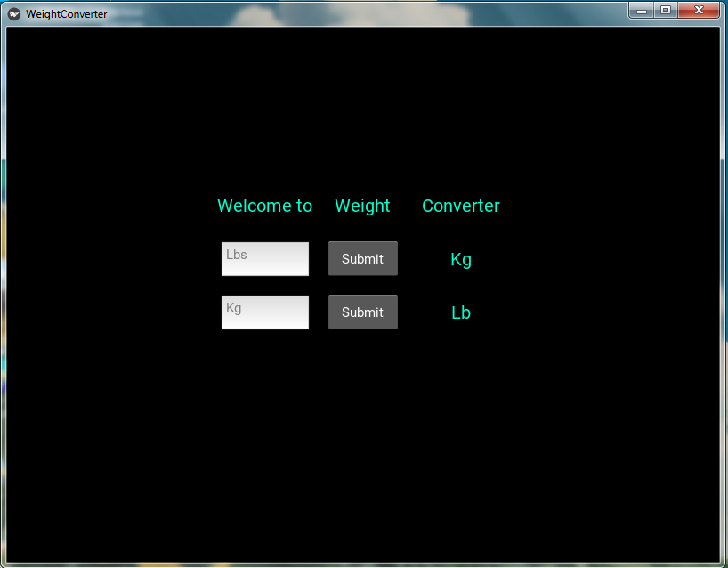Screen dimensions: 728x568
Task: Close the WeightConverter window
Action: (x=699, y=10)
